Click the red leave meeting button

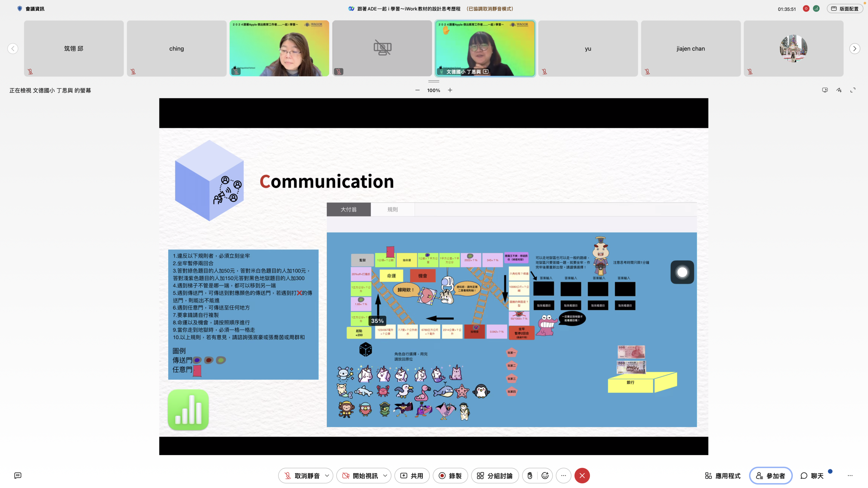point(582,475)
